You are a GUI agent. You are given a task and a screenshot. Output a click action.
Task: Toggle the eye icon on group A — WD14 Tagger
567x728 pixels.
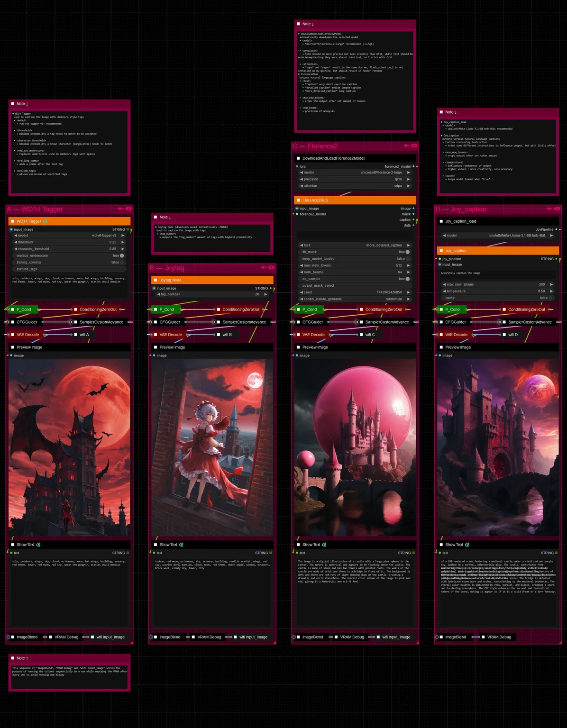click(128, 209)
